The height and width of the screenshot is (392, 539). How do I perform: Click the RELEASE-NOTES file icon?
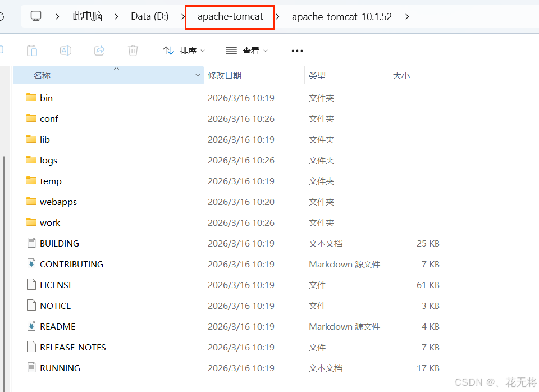pos(31,347)
